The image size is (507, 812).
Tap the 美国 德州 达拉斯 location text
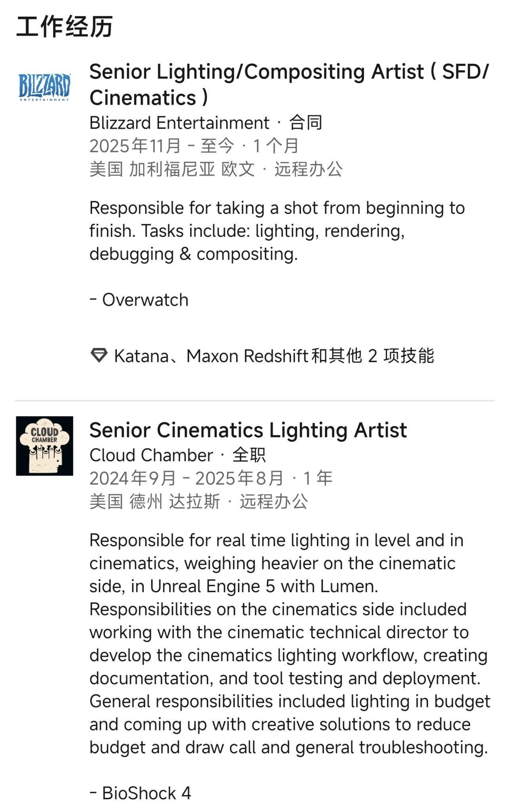click(x=154, y=502)
